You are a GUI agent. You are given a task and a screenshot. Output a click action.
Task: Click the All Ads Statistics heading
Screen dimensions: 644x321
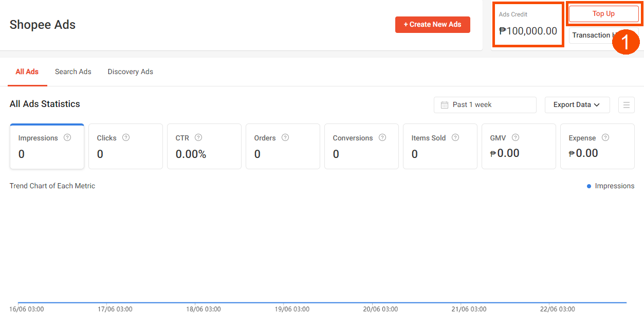coord(45,104)
